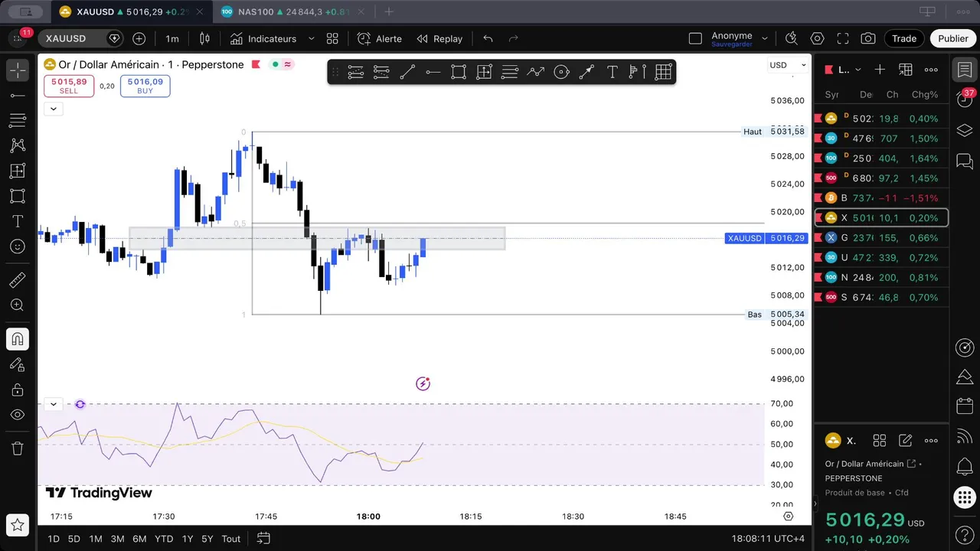Open the emoji and icons tool

coord(17,246)
